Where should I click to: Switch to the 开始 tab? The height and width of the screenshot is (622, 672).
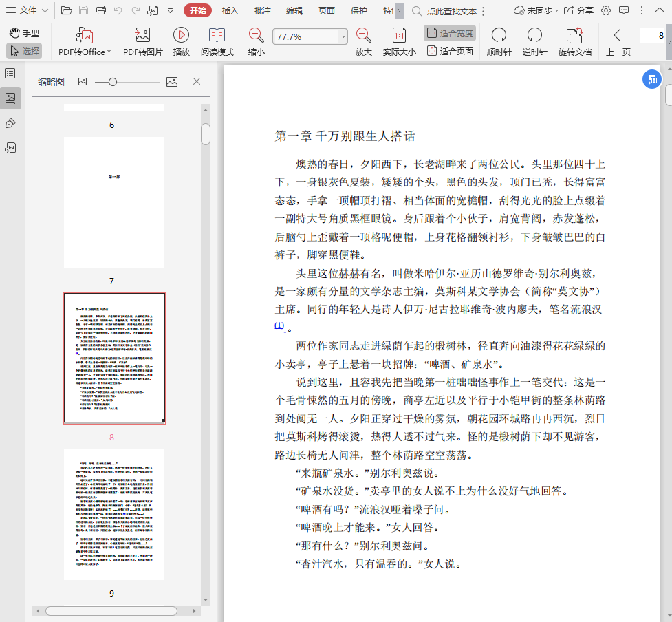(x=197, y=10)
